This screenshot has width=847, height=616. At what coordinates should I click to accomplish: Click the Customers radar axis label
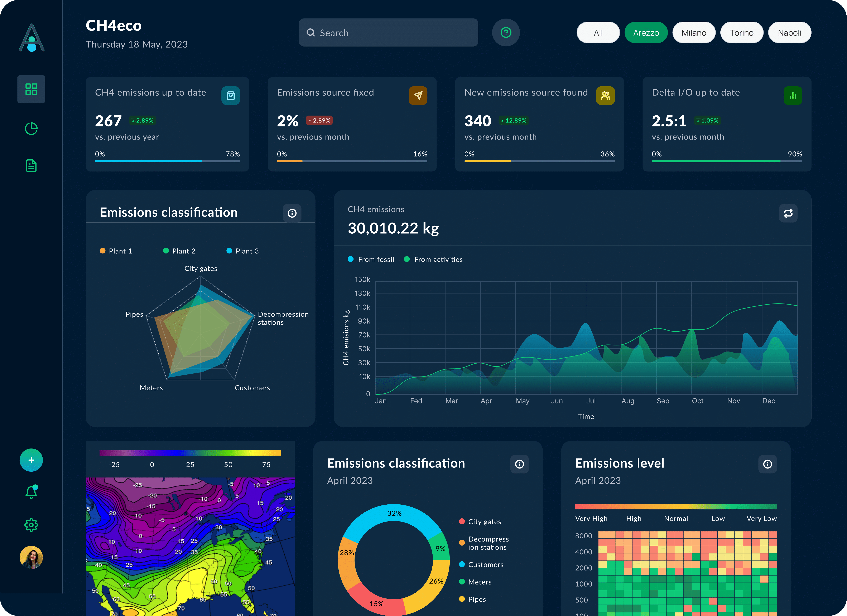tap(252, 388)
